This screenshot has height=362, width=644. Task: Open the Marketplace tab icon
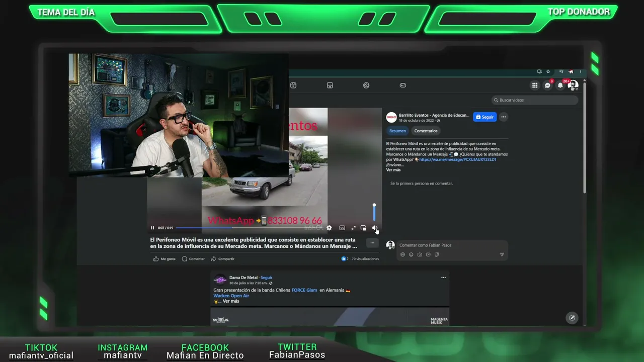click(x=330, y=85)
